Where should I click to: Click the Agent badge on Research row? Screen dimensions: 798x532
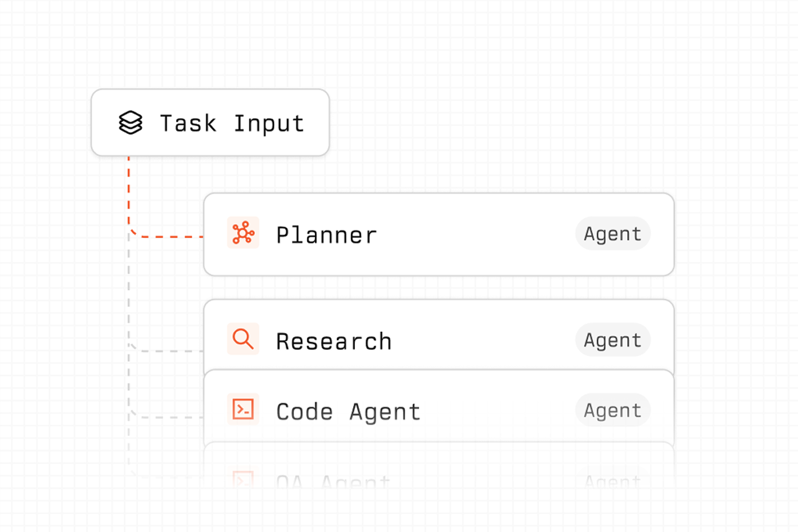click(x=613, y=340)
